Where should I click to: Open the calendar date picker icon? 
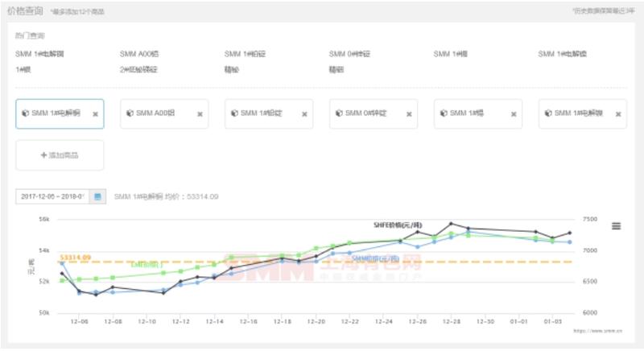(97, 196)
